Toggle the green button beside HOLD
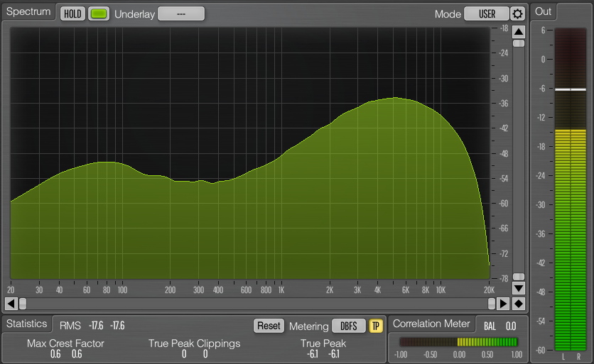This screenshot has height=364, width=594. point(99,13)
